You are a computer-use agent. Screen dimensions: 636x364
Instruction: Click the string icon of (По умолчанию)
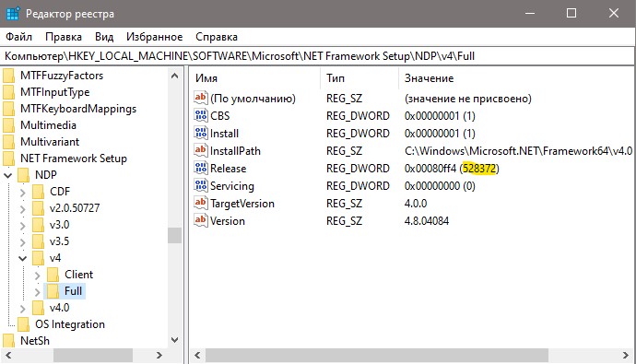point(201,98)
